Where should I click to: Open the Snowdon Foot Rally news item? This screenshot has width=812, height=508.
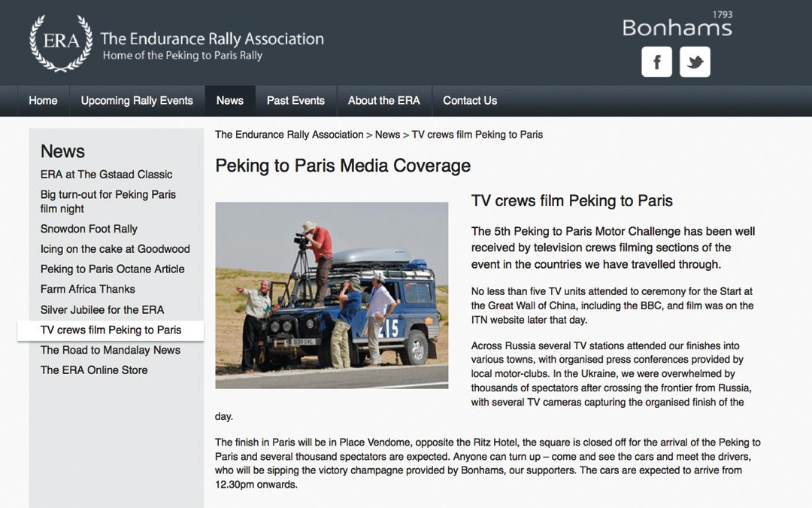pyautogui.click(x=89, y=229)
